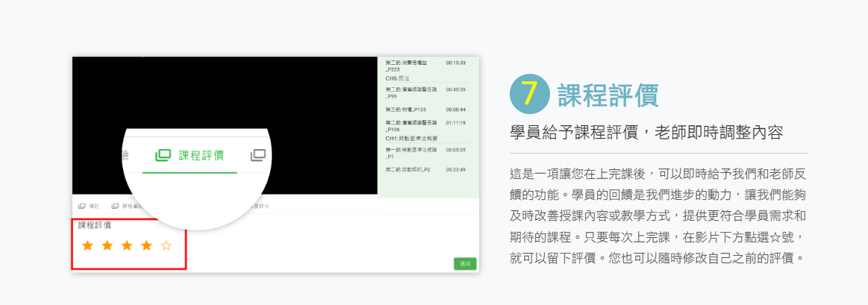Screen dimensions: 868x305
Task: Click the 課程評價 label above the stars
Action: pyautogui.click(x=94, y=225)
